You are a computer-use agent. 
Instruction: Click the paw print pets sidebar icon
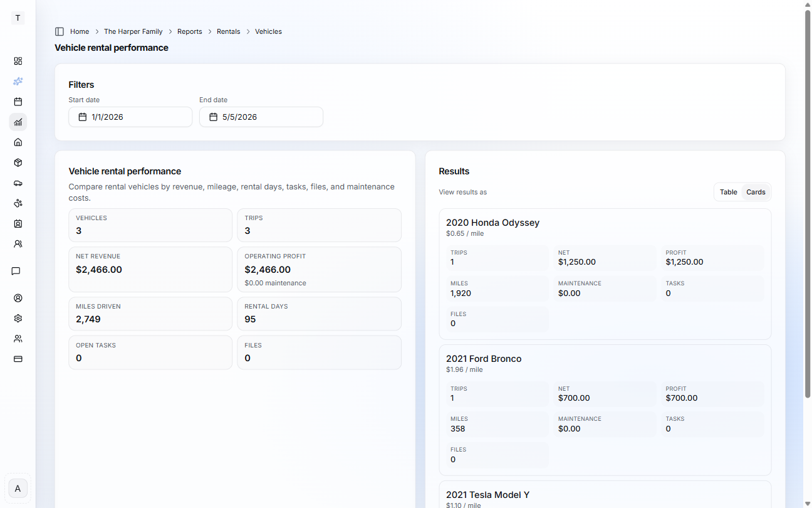click(18, 203)
